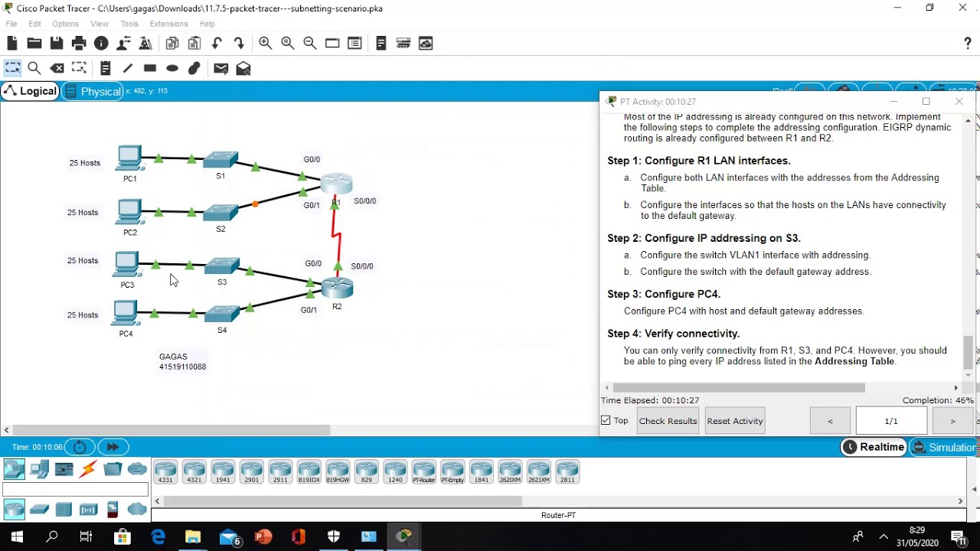
Task: Open File Explorer from the taskbar
Action: pyautogui.click(x=192, y=536)
